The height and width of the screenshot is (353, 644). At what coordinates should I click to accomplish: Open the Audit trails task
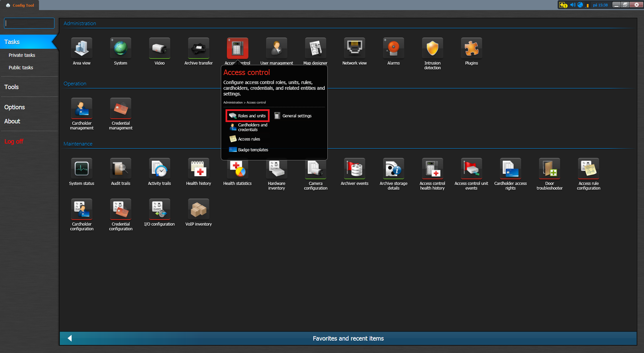(121, 169)
